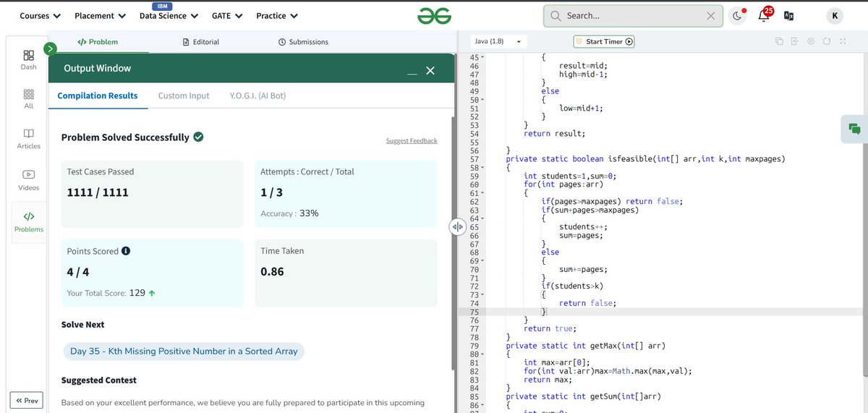The height and width of the screenshot is (413, 868).
Task: Select the Compilation Results tab
Action: coord(98,95)
